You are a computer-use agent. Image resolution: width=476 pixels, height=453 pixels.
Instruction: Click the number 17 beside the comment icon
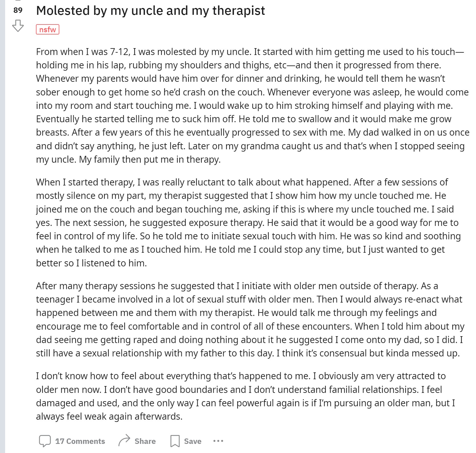point(59,441)
